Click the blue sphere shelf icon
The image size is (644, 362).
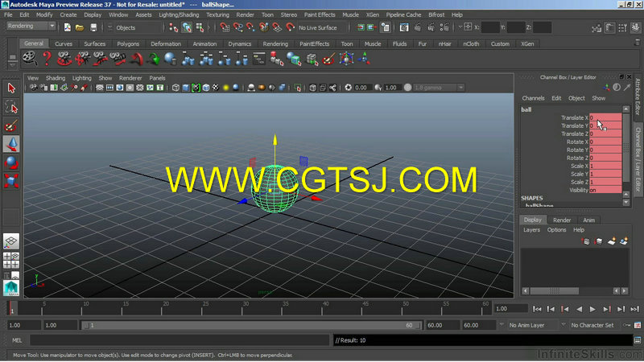pos(170,59)
